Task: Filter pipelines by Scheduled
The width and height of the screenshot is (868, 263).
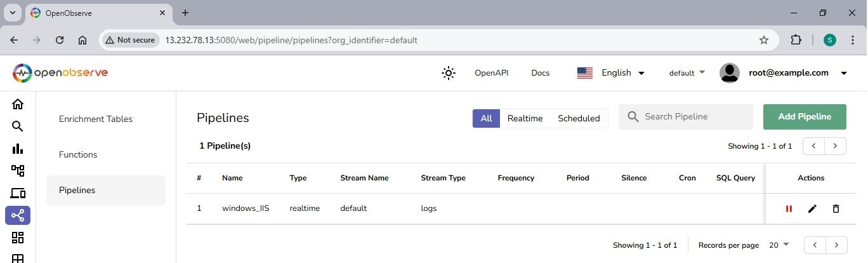Action: click(x=579, y=118)
